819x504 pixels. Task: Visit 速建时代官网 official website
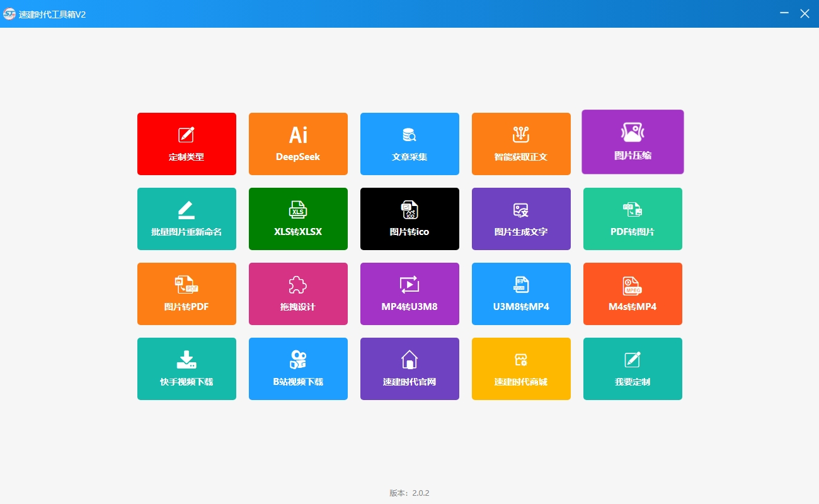pyautogui.click(x=409, y=369)
